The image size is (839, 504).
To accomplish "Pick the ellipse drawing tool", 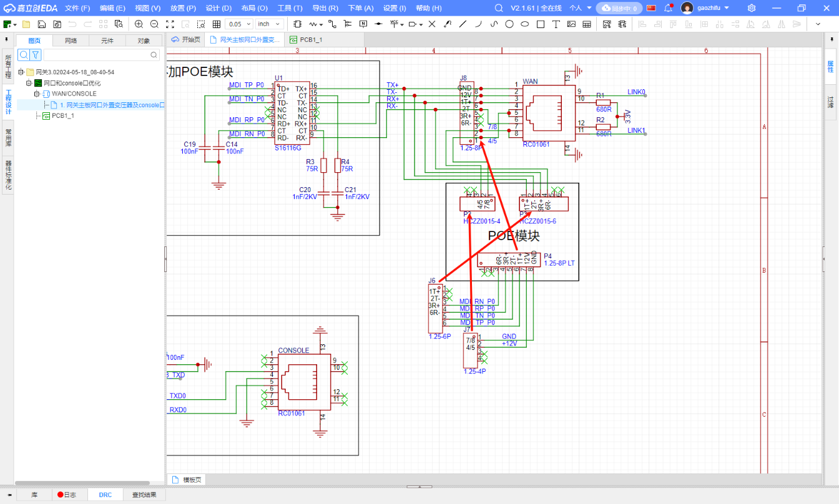I will 525,24.
